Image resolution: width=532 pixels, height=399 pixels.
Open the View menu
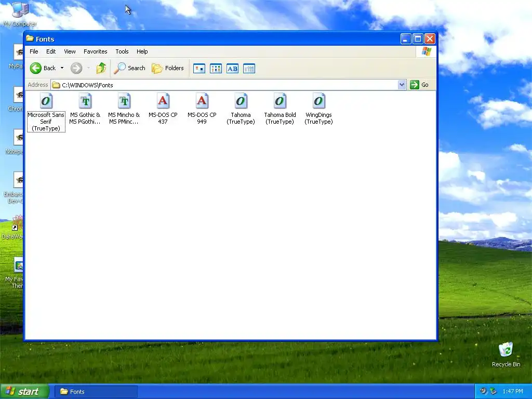point(70,51)
